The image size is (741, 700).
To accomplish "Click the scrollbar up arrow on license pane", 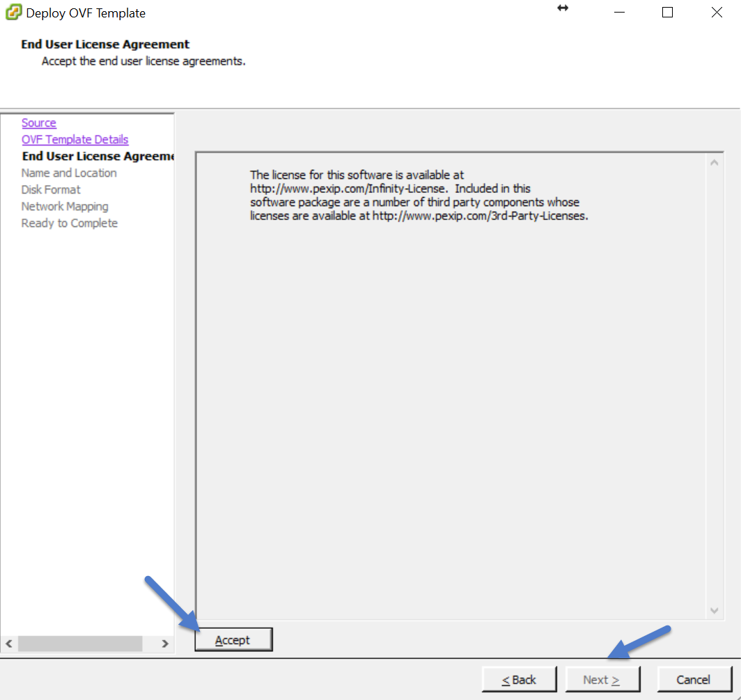I will [714, 161].
